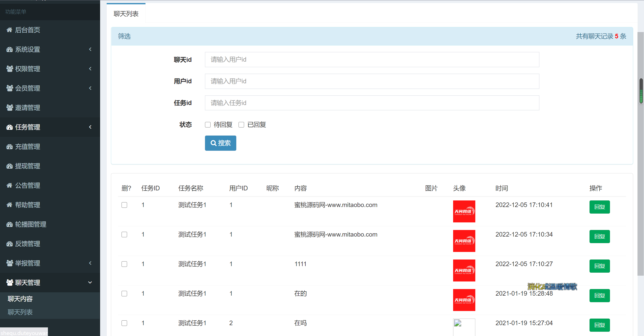
Task: Expand the 权限管理 submenu chevron
Action: click(x=90, y=69)
